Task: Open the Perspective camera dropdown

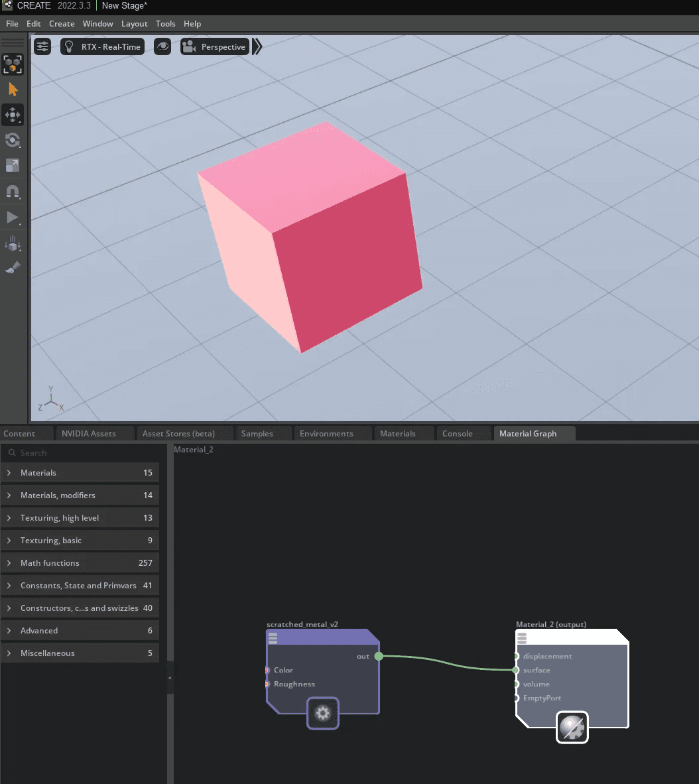Action: point(215,47)
